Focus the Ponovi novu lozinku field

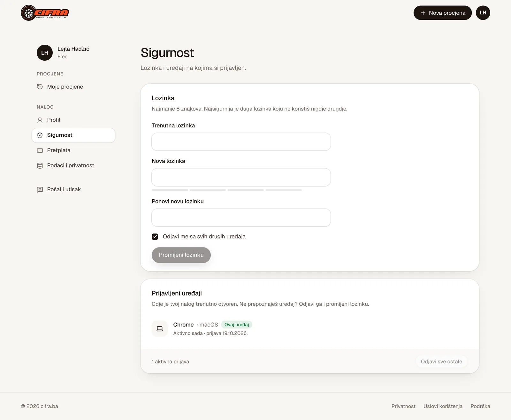click(x=241, y=218)
